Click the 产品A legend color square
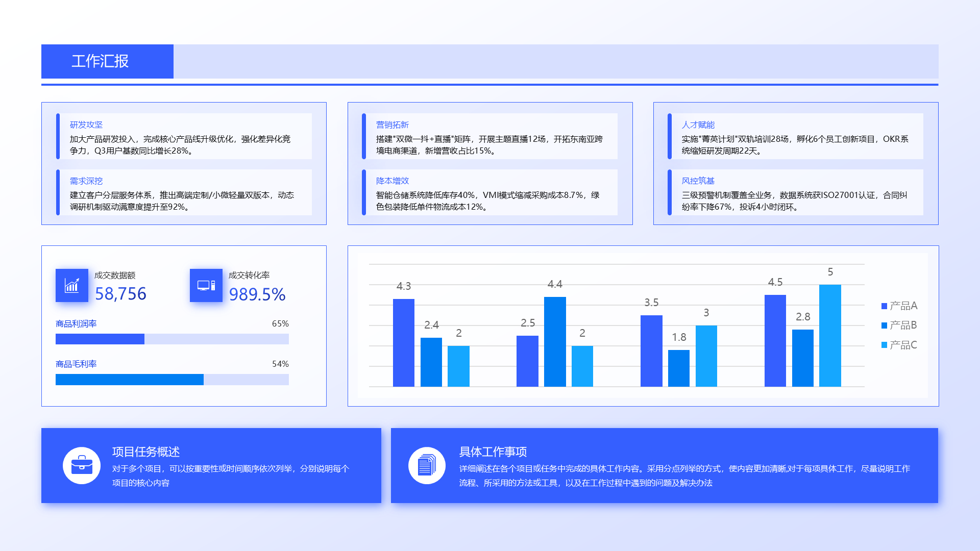The image size is (980, 551). click(x=884, y=306)
